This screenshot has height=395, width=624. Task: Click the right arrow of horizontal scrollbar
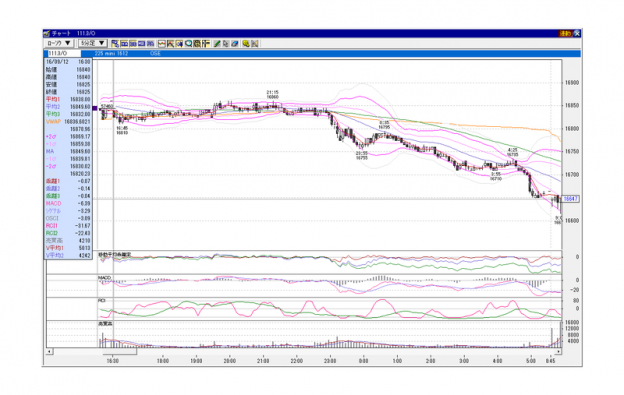coord(558,351)
